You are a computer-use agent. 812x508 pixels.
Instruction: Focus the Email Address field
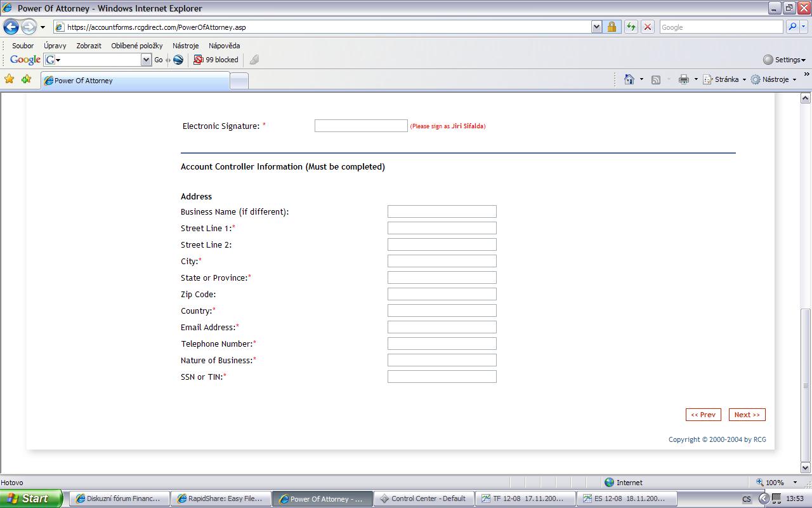[442, 327]
